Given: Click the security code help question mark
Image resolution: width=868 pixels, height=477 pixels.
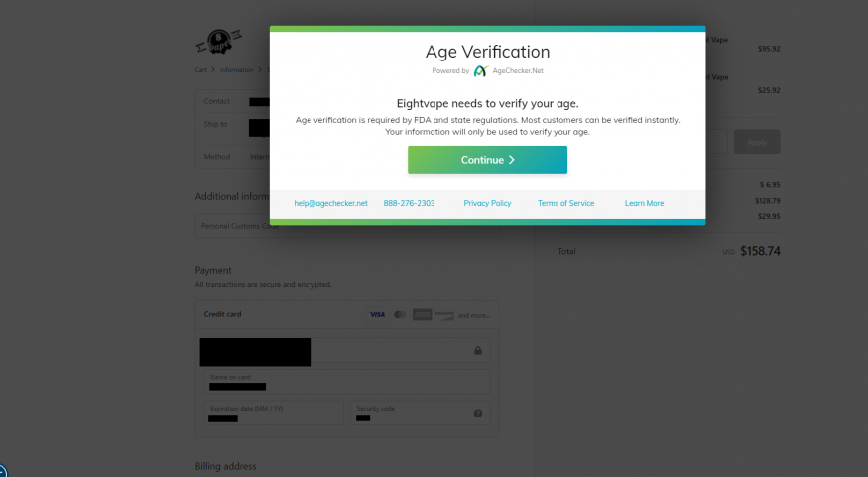Looking at the screenshot, I should [x=478, y=414].
